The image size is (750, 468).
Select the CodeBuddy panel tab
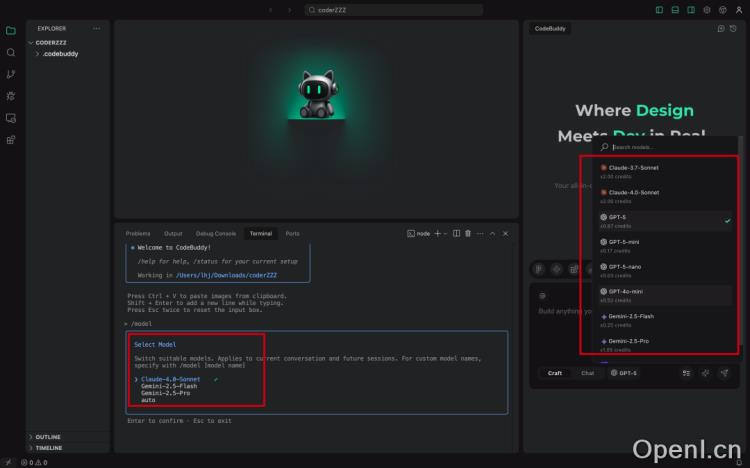tap(550, 29)
